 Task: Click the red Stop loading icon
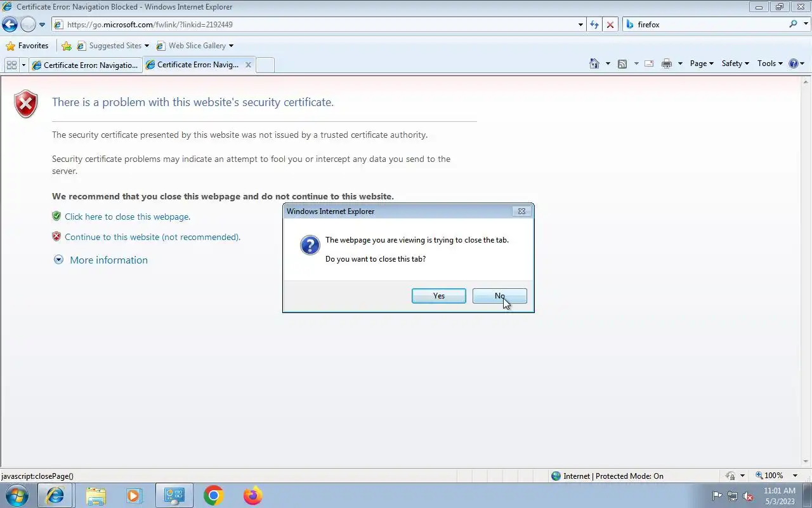click(x=610, y=25)
